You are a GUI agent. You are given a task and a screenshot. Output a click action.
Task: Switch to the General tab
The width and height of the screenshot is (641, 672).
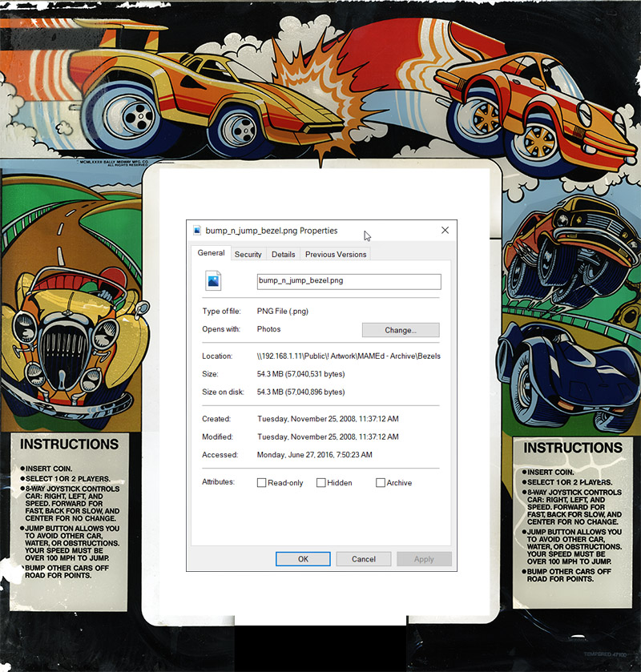[211, 253]
